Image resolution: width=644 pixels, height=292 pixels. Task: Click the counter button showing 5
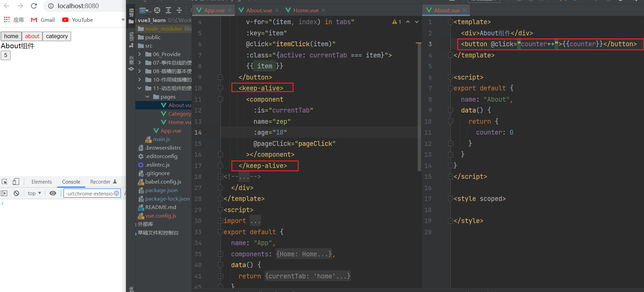pyautogui.click(x=5, y=55)
